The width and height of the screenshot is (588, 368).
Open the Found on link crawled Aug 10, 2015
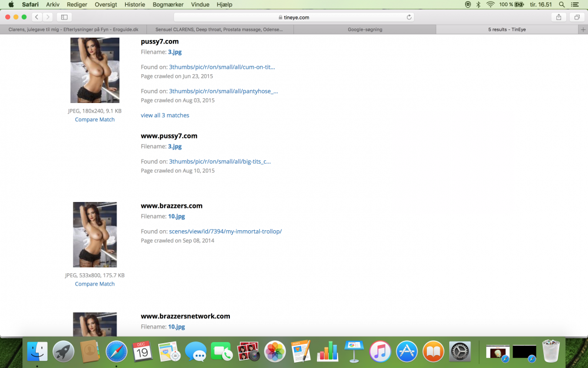(220, 161)
